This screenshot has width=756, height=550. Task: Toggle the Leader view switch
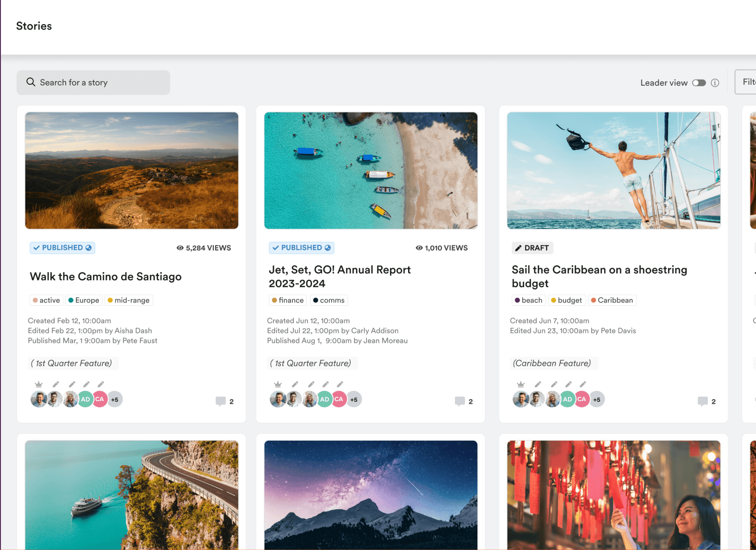click(x=699, y=83)
